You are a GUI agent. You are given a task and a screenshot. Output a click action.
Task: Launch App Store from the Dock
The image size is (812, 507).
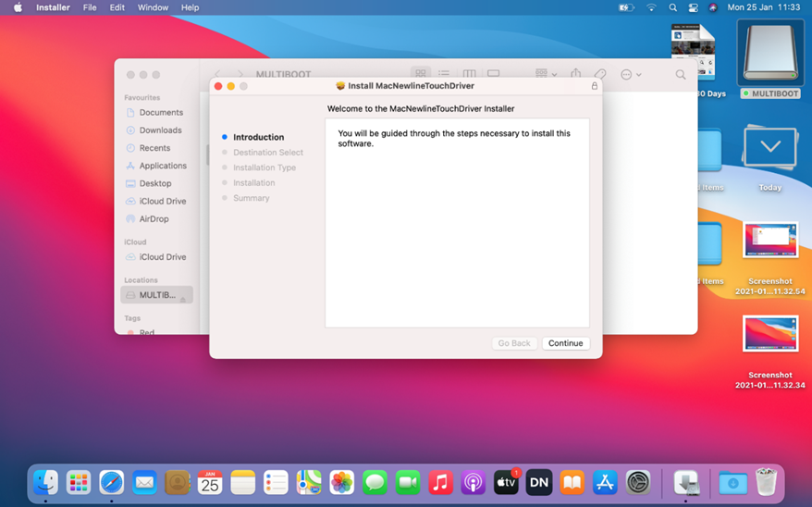[x=605, y=482]
